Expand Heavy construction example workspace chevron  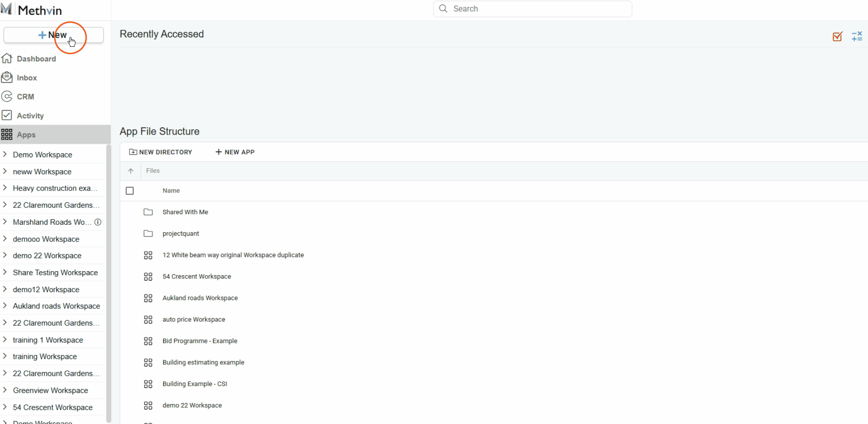coord(5,188)
